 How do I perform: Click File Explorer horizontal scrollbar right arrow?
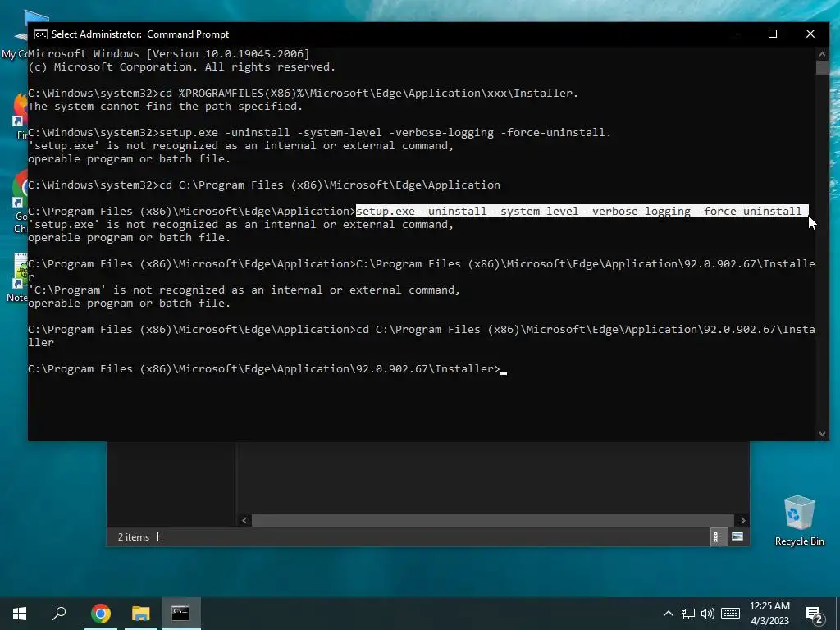click(x=742, y=520)
